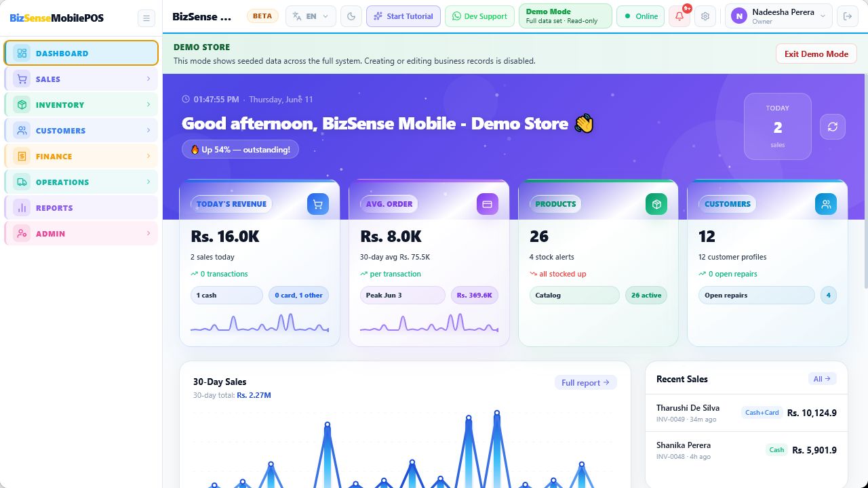Click the Catalog pill on Products card
Image resolution: width=868 pixels, height=488 pixels.
574,296
